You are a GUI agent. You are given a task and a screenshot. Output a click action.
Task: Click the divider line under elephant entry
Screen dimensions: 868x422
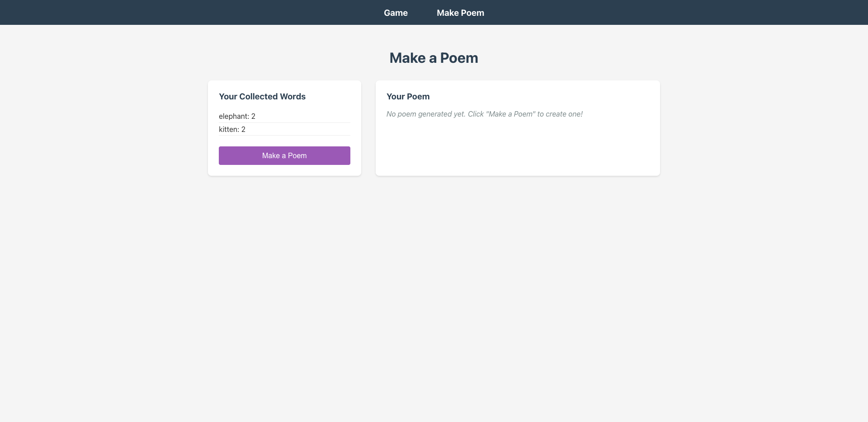point(284,122)
